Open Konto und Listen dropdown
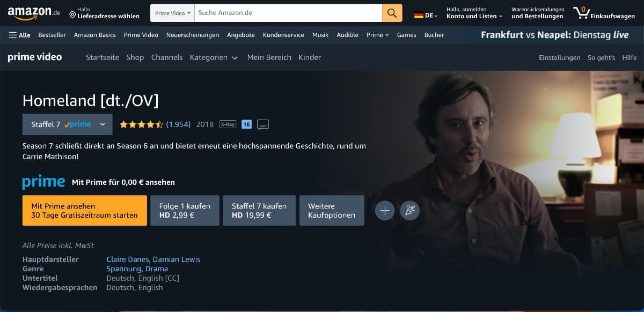 coord(474,13)
